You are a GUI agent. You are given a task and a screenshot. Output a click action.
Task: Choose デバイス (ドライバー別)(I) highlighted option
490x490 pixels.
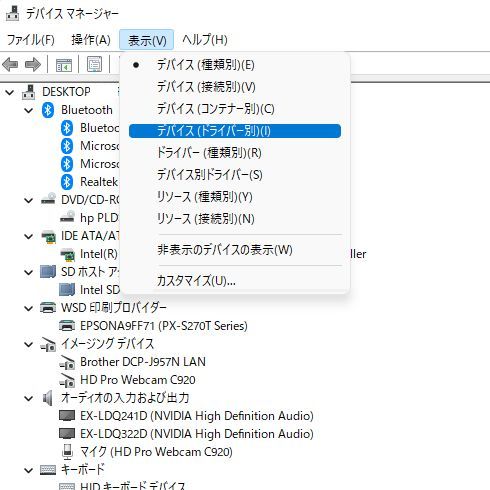[235, 131]
